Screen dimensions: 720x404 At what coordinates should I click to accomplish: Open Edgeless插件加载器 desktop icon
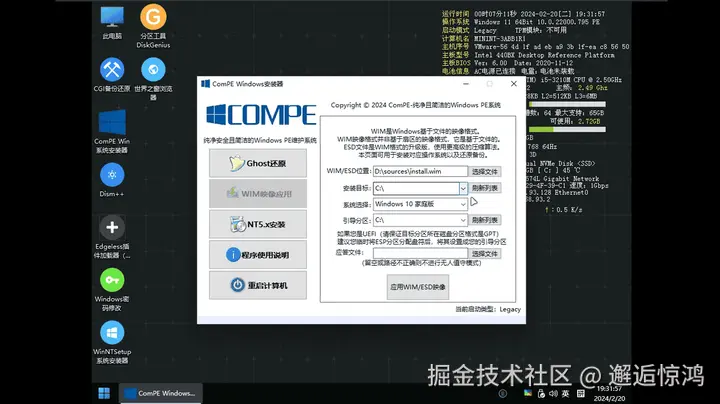tap(112, 237)
